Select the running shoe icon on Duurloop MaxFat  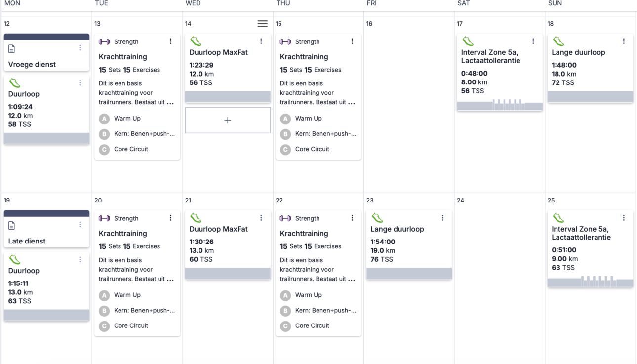click(x=196, y=40)
